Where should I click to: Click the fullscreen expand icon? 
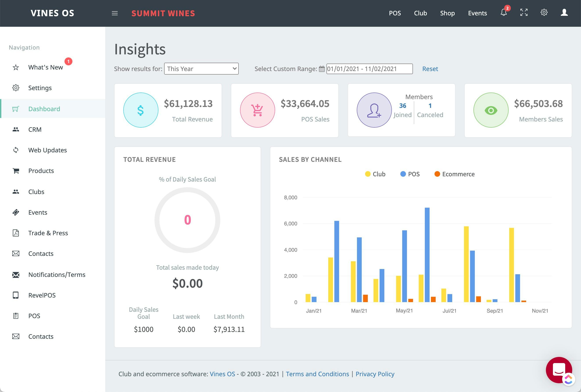click(x=524, y=12)
